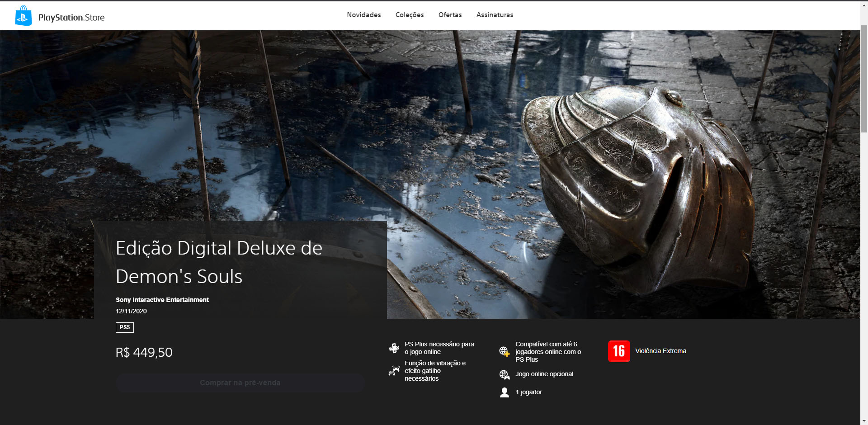Open the Coleções menu
The height and width of the screenshot is (425, 868).
click(410, 15)
